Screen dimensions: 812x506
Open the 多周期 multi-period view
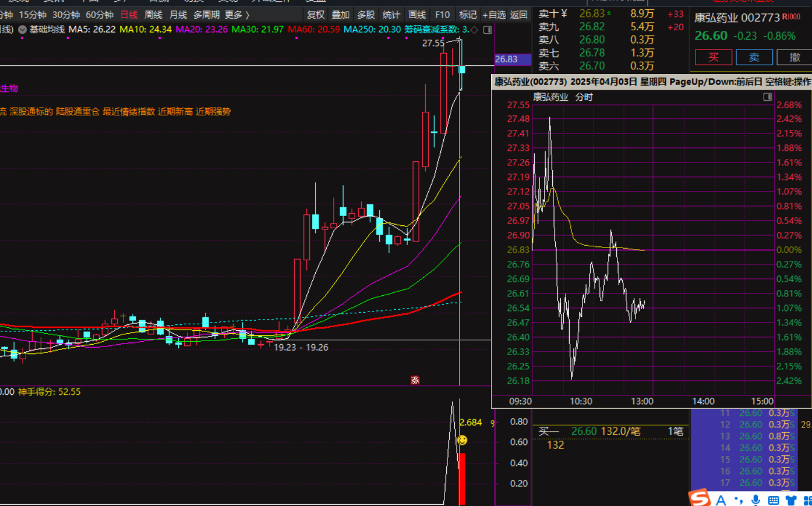tap(206, 15)
